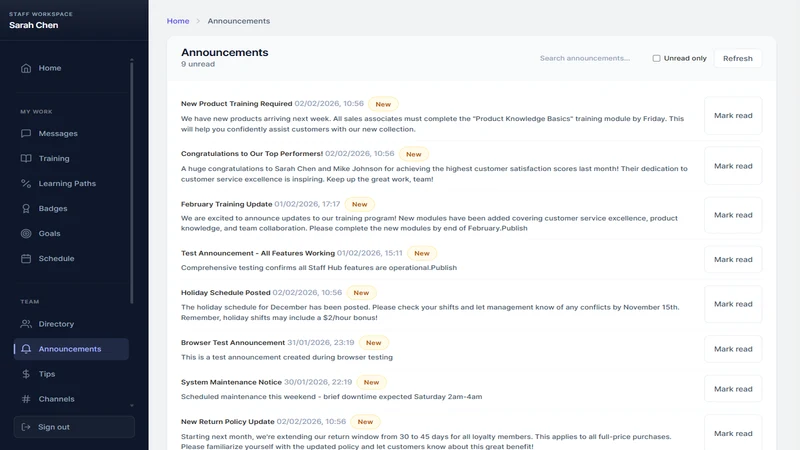Open Learning Paths in the sidebar
Viewport: 800px width, 450px height.
(71, 183)
